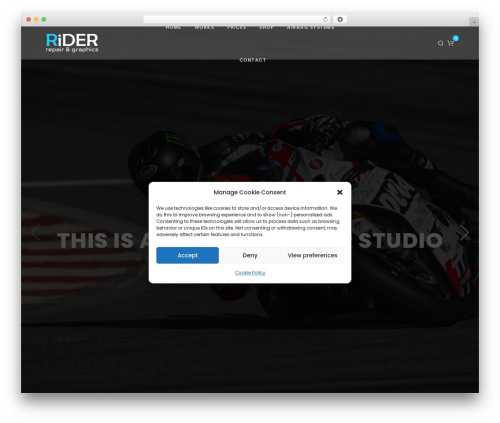Viewport: 500px width, 423px height.
Task: Close the Manage Cookie Consent dialog with X
Action: point(340,192)
